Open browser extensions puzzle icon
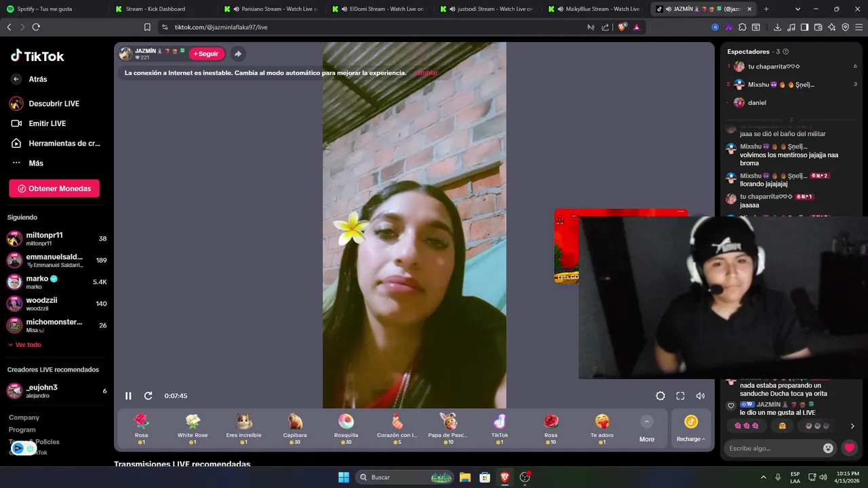The width and height of the screenshot is (868, 488). tap(743, 27)
